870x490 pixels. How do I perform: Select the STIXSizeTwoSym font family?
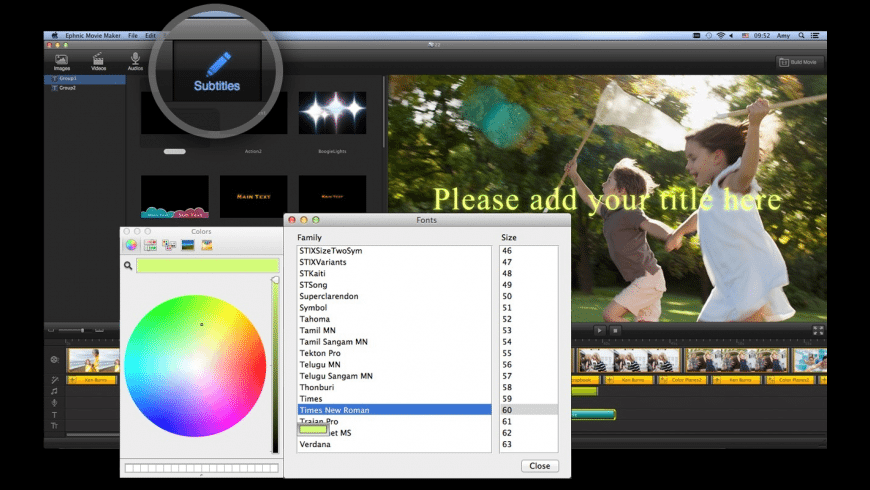point(394,251)
